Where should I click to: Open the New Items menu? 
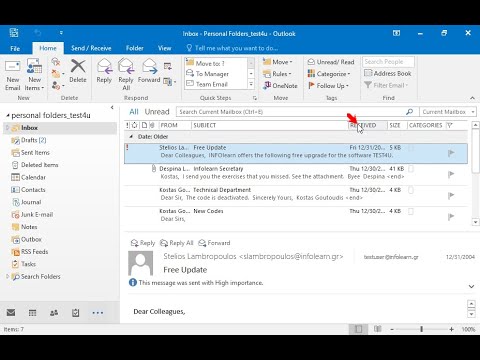(34, 75)
